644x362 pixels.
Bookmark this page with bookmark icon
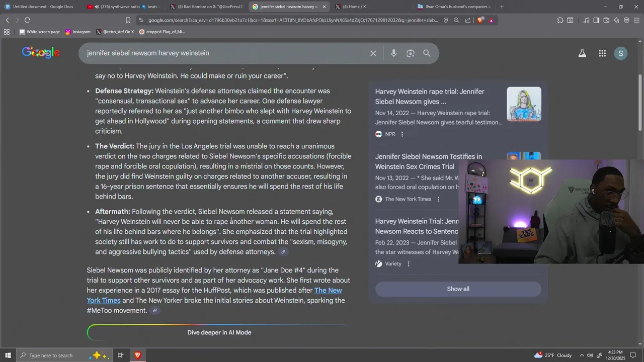pyautogui.click(x=128, y=20)
